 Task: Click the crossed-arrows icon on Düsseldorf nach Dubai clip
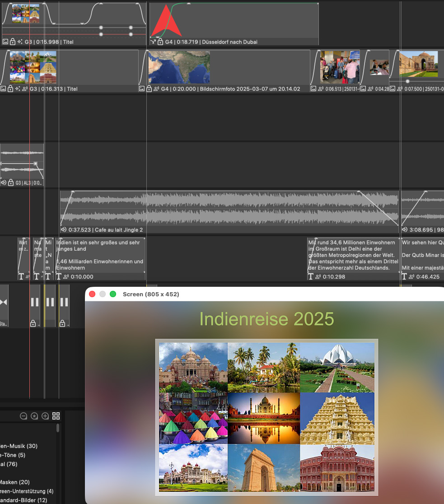pos(153,42)
